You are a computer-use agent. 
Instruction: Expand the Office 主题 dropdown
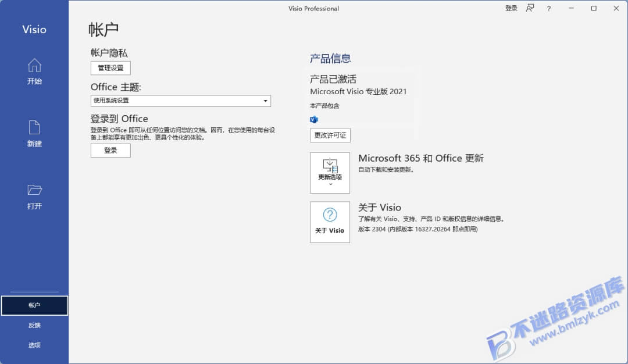click(181, 101)
